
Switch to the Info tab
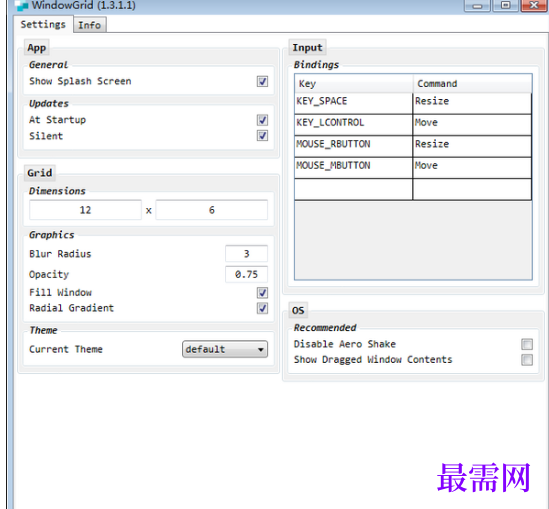coord(90,25)
